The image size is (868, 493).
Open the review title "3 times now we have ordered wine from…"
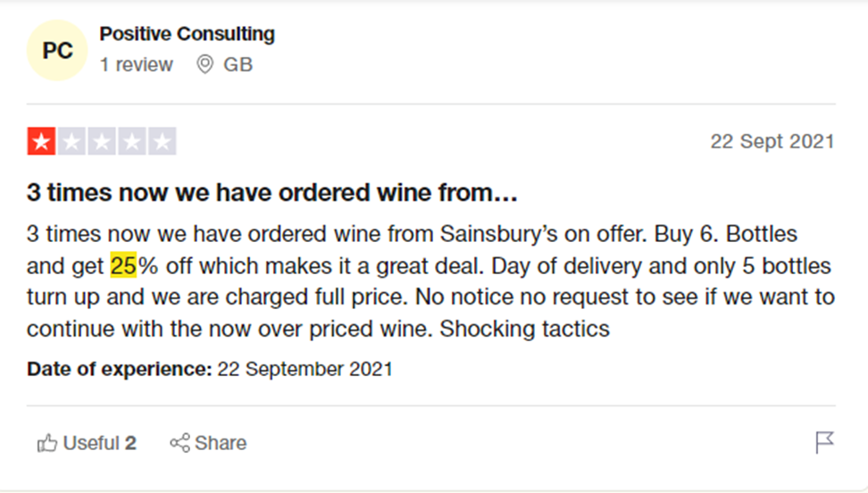coord(271,193)
